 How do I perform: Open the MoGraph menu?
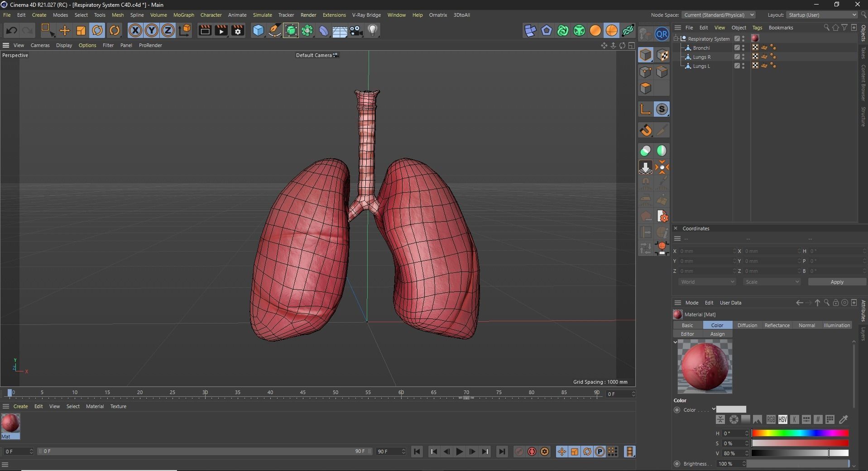[x=183, y=15]
